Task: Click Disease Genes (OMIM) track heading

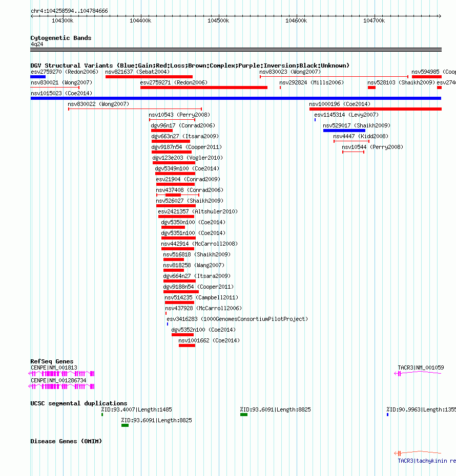Action: coord(66,441)
